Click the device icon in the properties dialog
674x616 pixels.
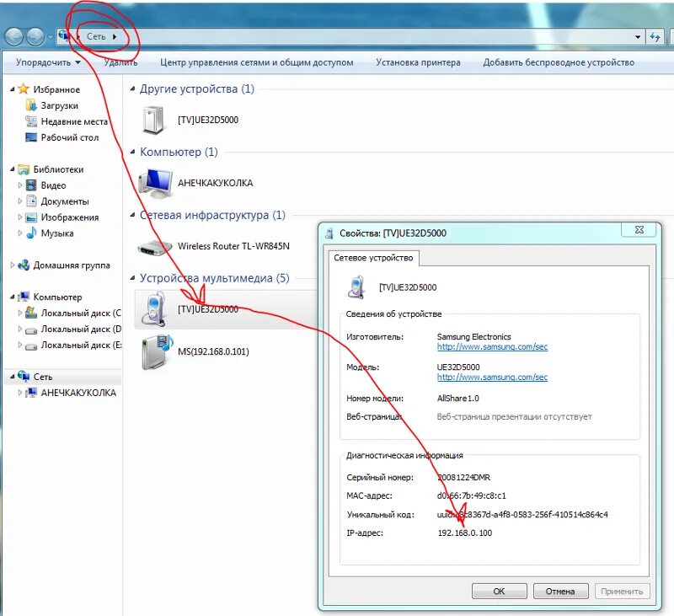pyautogui.click(x=356, y=287)
